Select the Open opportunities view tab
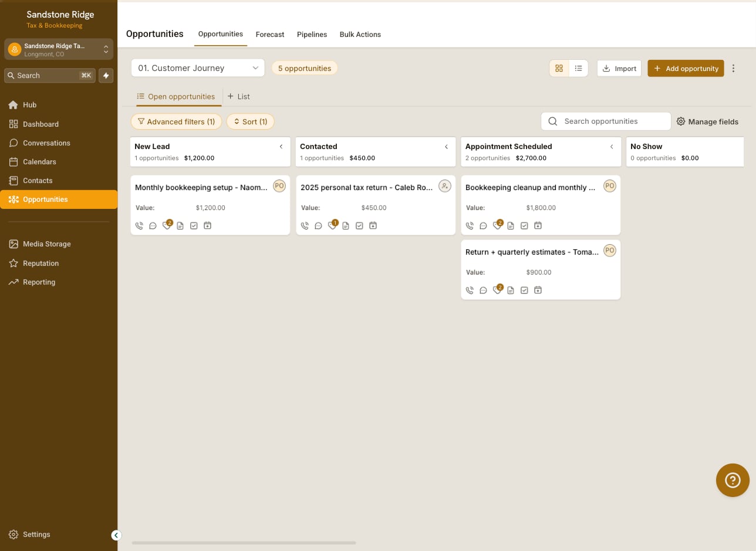Image resolution: width=756 pixels, height=551 pixels. pos(176,96)
